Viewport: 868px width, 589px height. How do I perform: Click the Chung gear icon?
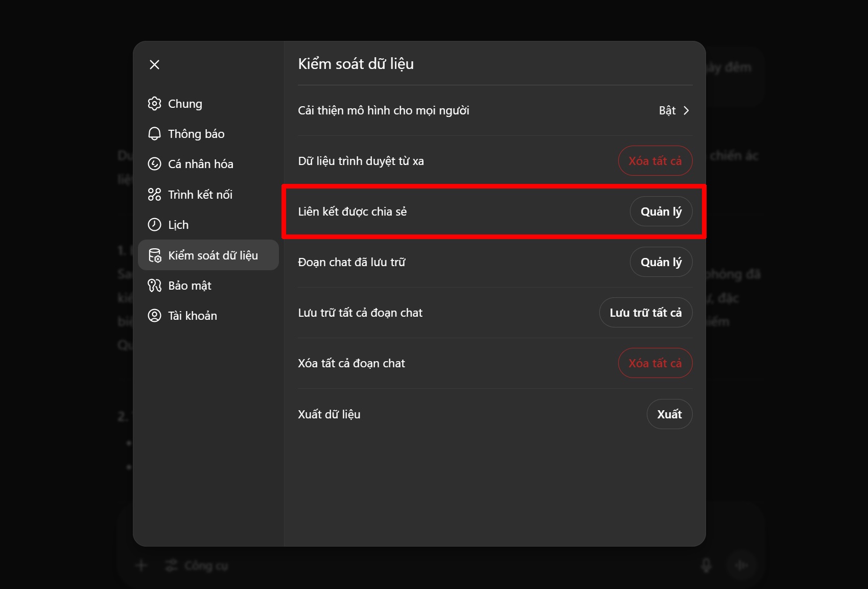click(x=154, y=104)
